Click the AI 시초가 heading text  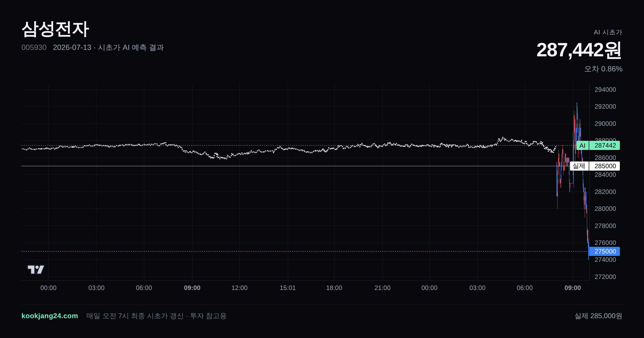pos(608,32)
